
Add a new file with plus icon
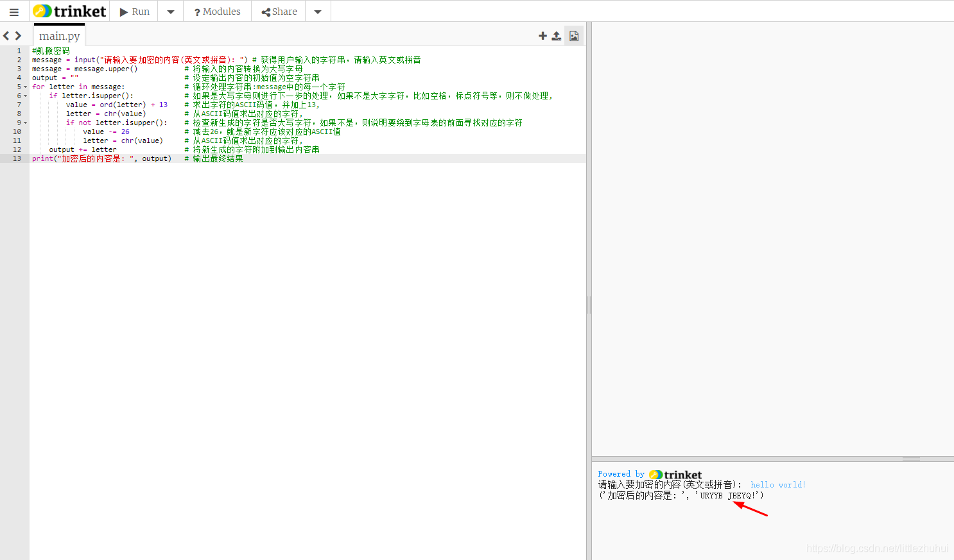(x=542, y=36)
